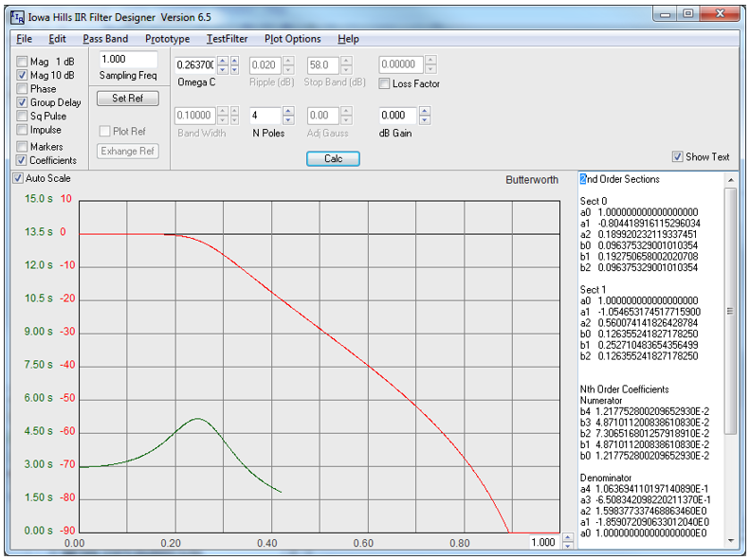Viewport: 750px width, 560px height.
Task: Enable the Loss Factor checkbox
Action: pyautogui.click(x=384, y=83)
